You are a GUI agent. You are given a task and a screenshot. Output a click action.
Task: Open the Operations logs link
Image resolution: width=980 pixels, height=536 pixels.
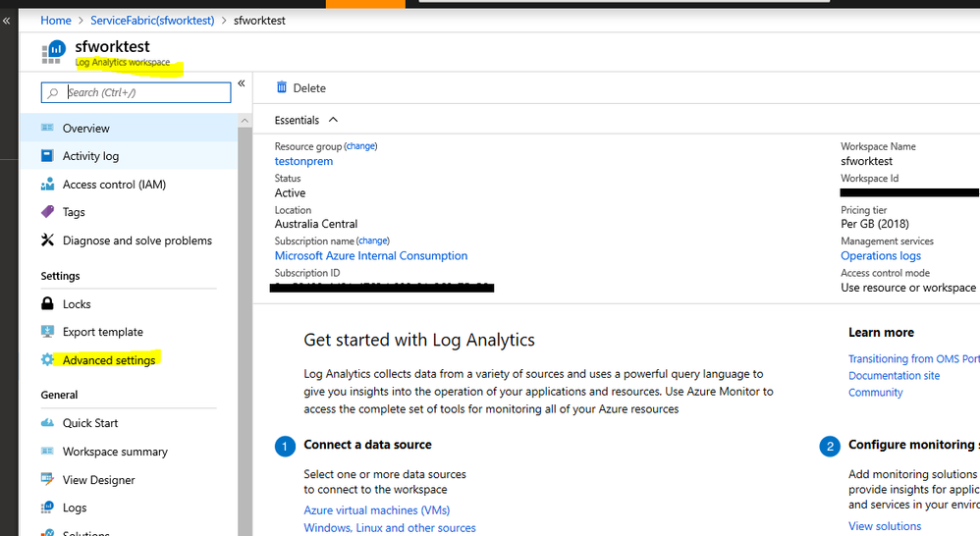tap(881, 255)
